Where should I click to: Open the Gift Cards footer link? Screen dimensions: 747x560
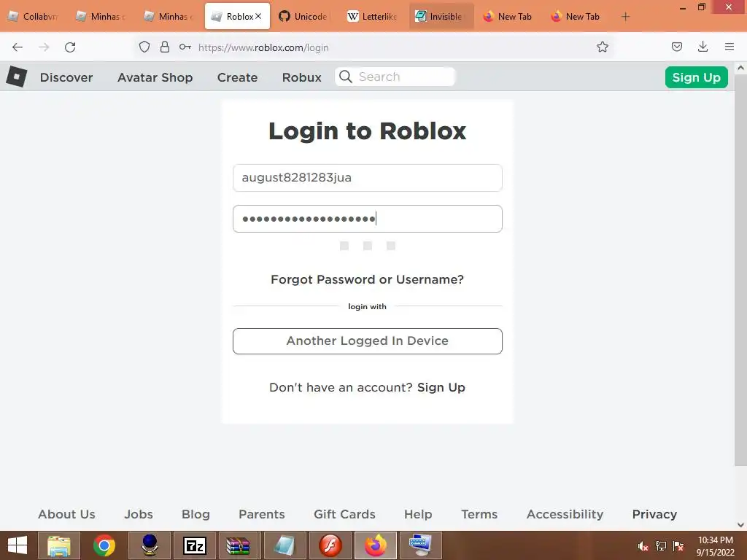[344, 514]
